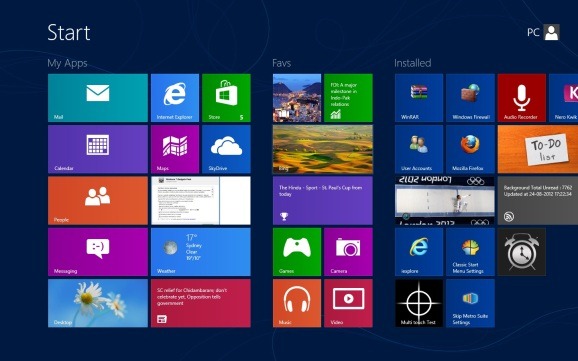Open the Nero Kwik tile

click(x=563, y=98)
